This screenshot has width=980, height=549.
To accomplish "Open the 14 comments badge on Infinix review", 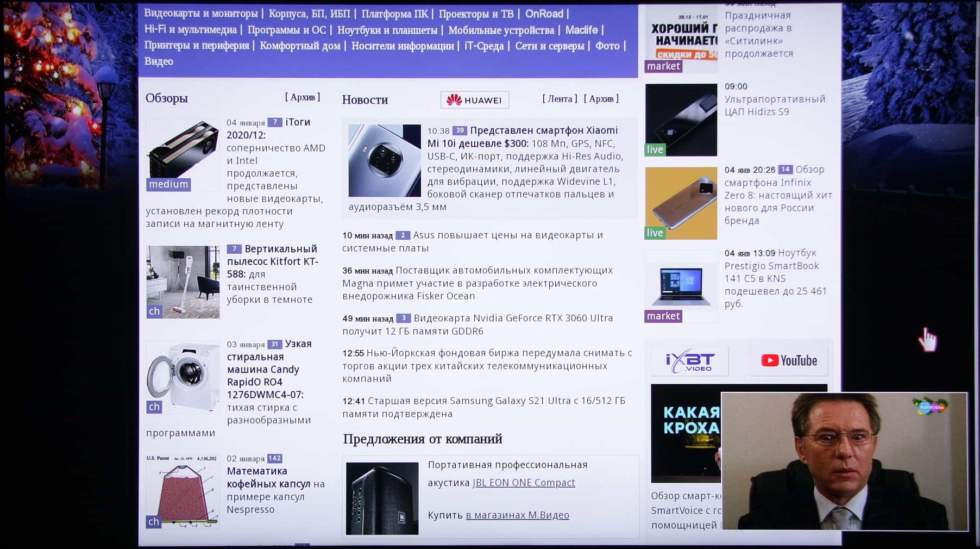I will click(786, 170).
